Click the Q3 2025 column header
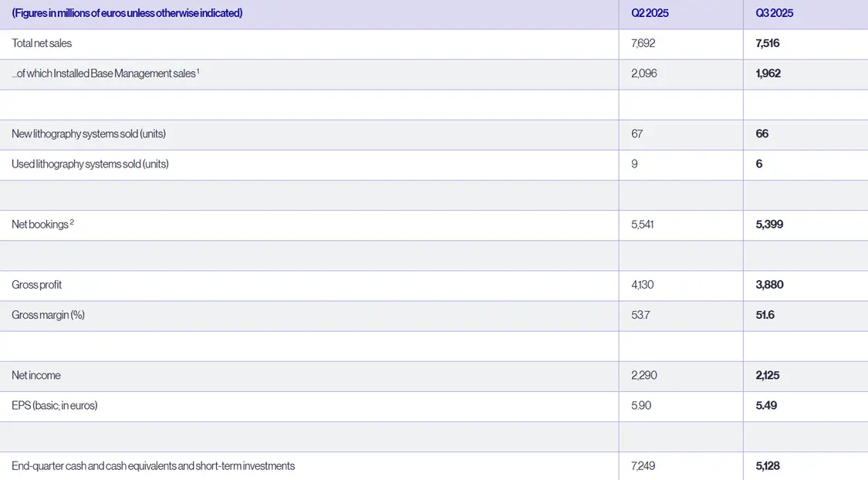This screenshot has height=480, width=868. point(775,13)
